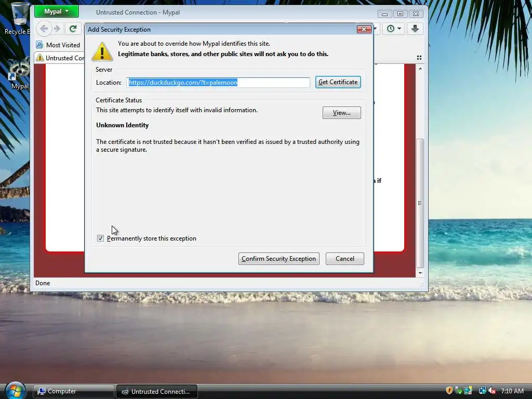Screen dimensions: 532x399
Task: Click the security shield tray icon
Action: click(x=449, y=391)
